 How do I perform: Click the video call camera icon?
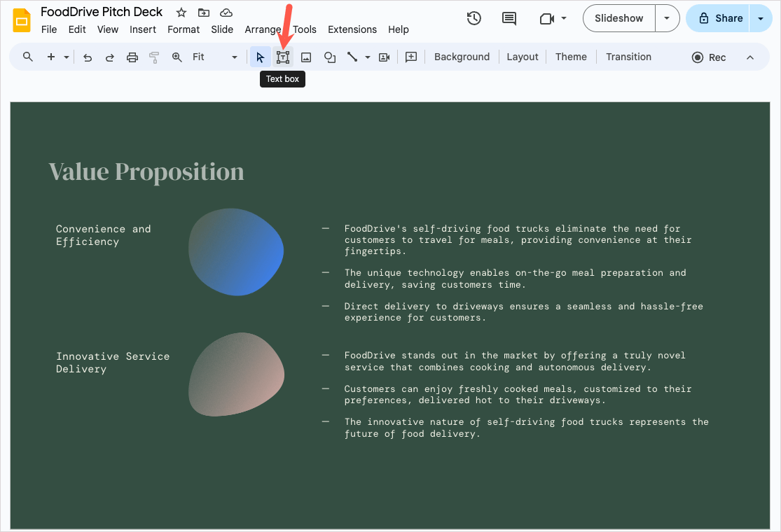pos(547,19)
